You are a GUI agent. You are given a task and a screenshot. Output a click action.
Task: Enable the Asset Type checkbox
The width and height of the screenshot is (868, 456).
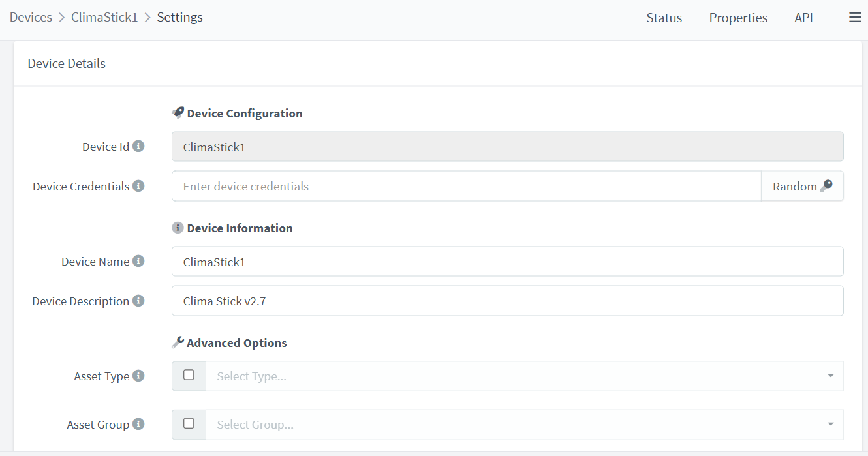[189, 375]
